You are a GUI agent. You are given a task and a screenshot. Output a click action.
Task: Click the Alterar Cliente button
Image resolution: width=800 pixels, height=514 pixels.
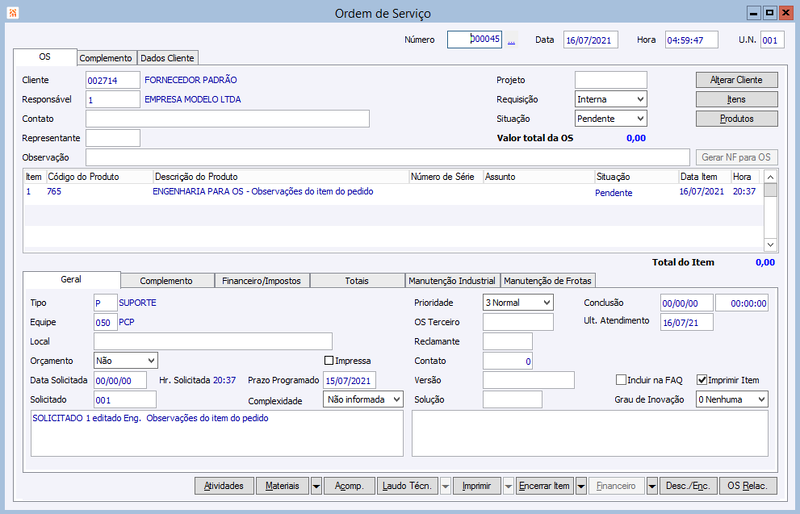pos(737,80)
